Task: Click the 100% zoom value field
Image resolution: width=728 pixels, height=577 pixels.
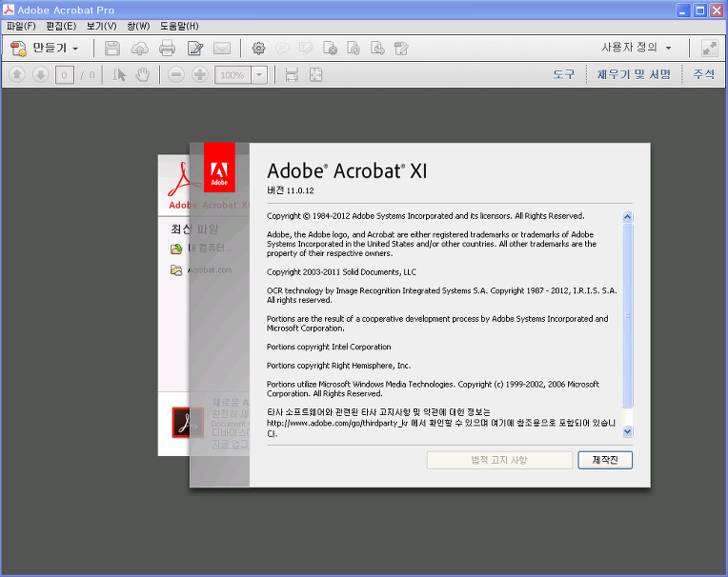Action: coord(233,74)
